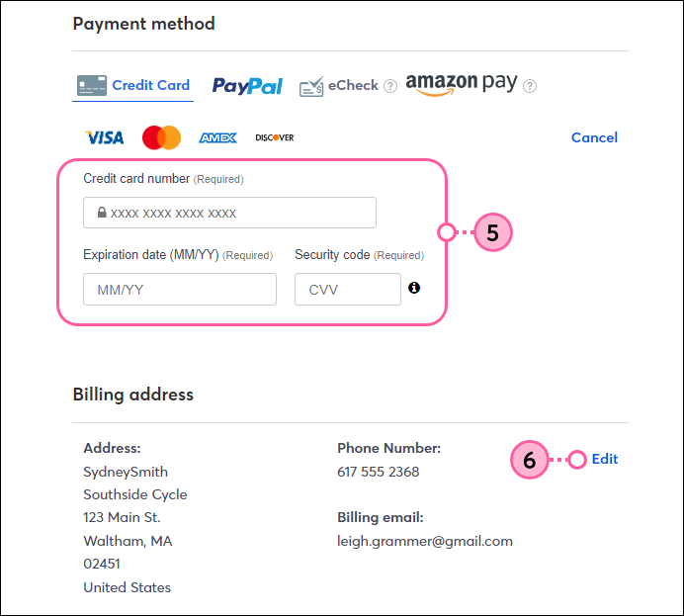Select the Amazon Pay option
This screenshot has height=616, width=684.
[x=462, y=84]
